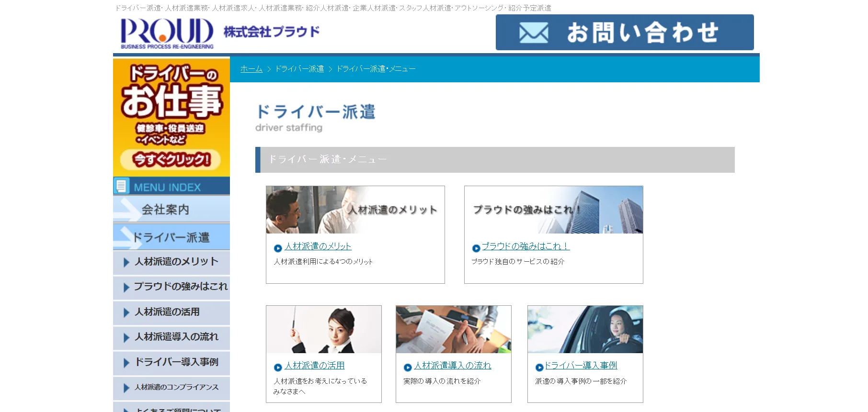Click description 人材派遣利用による4つのメリット

(x=323, y=262)
